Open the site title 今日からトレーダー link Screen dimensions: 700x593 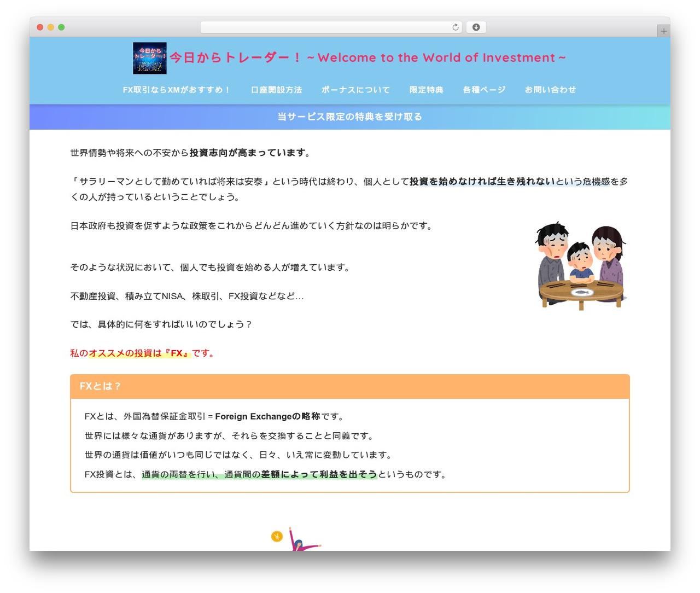367,57
